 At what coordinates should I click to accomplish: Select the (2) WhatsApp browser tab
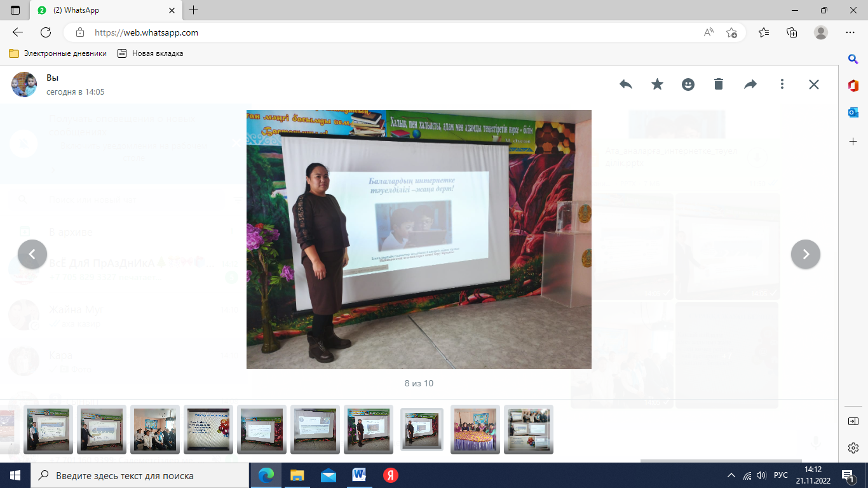pyautogui.click(x=105, y=10)
